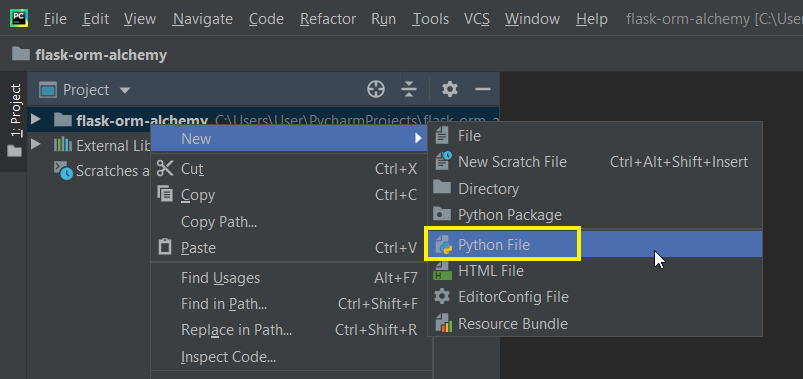The image size is (803, 379).
Task: Expand the flask-orm-alchemy project tree node
Action: tap(35, 119)
